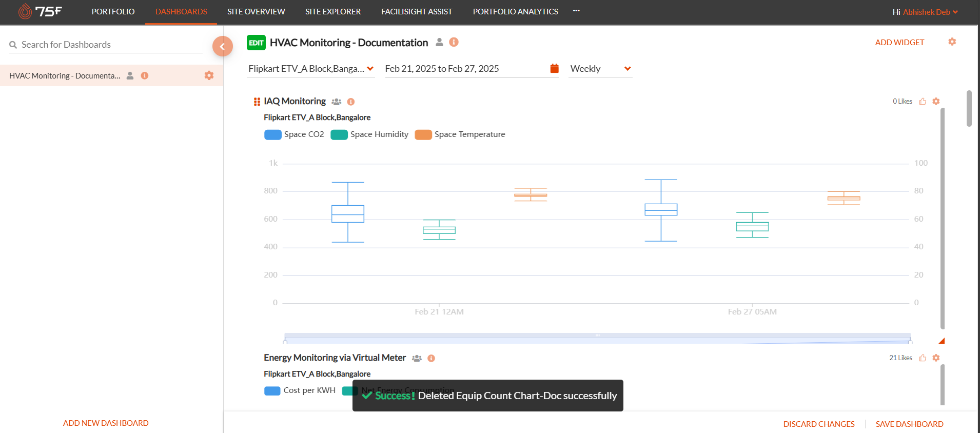
Task: Click DISCARD CHANGES button
Action: (x=819, y=424)
